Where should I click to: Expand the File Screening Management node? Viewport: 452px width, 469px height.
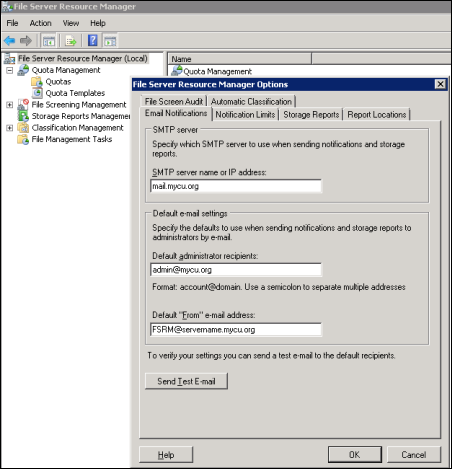[10, 105]
